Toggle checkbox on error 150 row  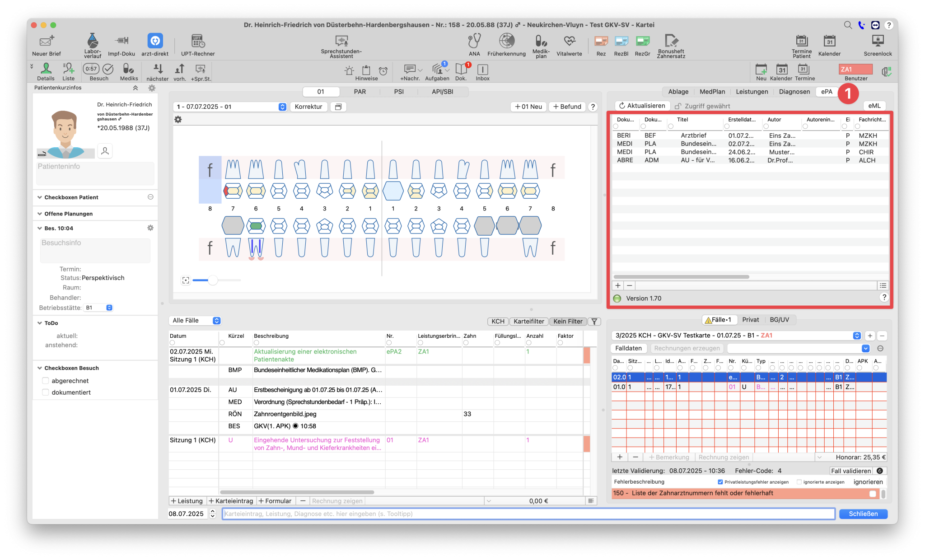[873, 494]
